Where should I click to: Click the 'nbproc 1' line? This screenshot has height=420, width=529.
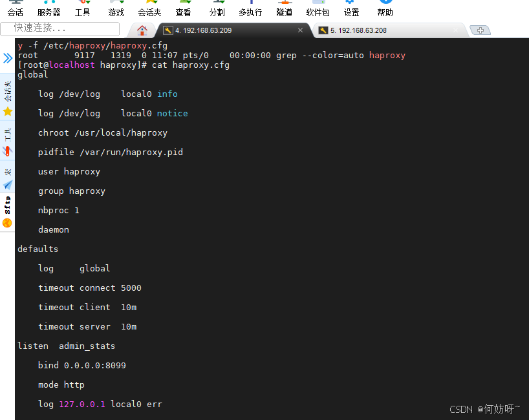(x=58, y=211)
